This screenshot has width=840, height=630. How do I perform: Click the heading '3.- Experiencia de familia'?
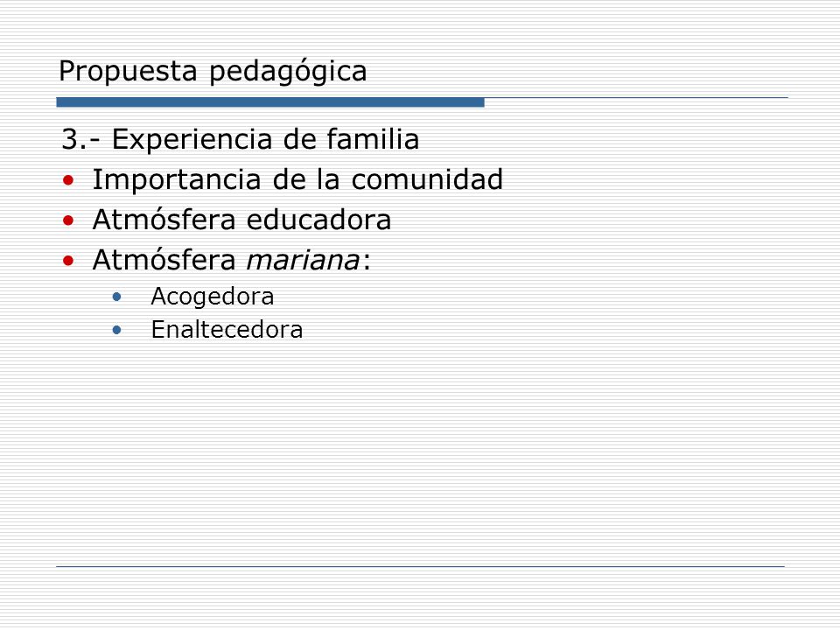[x=240, y=139]
